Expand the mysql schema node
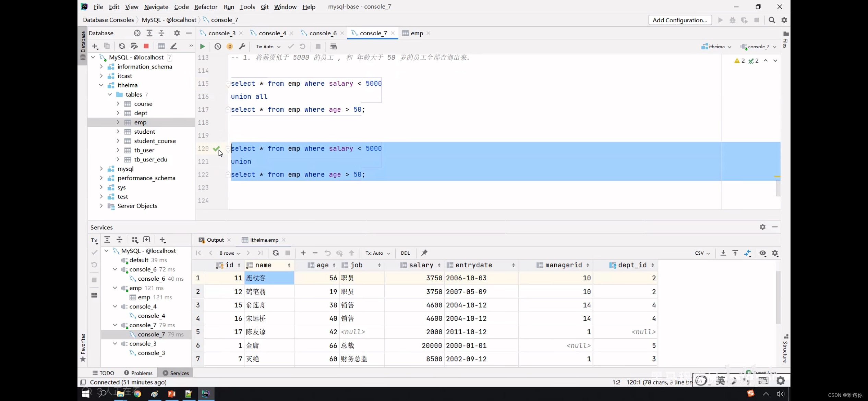The width and height of the screenshot is (868, 401). pos(101,169)
